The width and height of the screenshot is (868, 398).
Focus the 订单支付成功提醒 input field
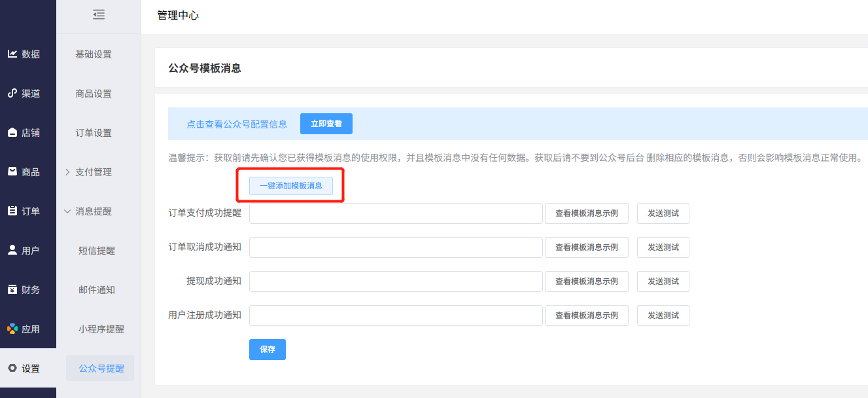pos(396,213)
